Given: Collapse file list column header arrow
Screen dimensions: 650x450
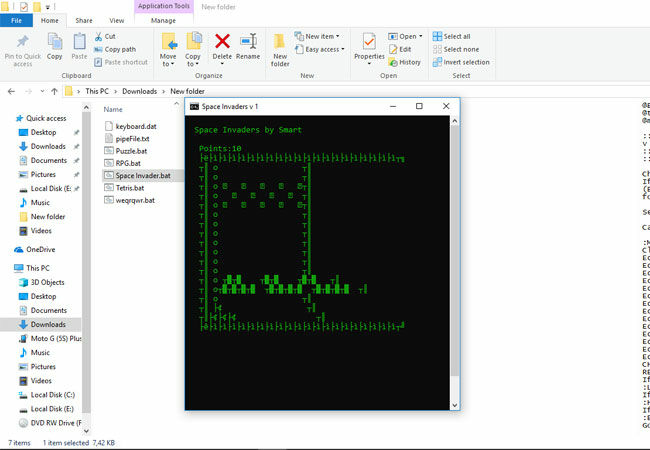Looking at the screenshot, I should tap(176, 103).
